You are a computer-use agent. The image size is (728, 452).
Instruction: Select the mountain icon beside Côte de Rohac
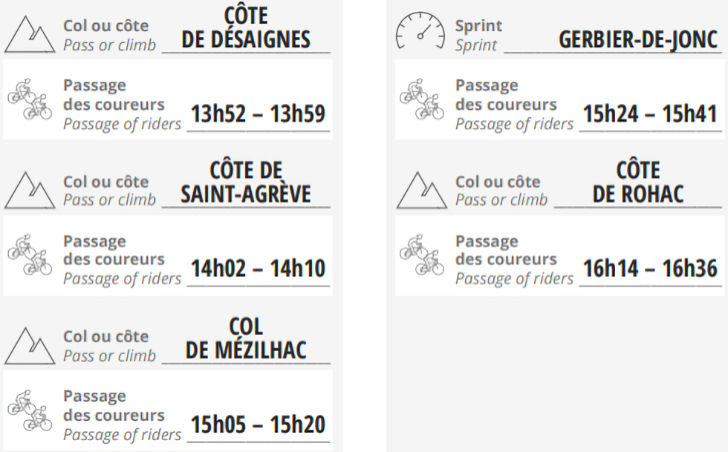(421, 188)
